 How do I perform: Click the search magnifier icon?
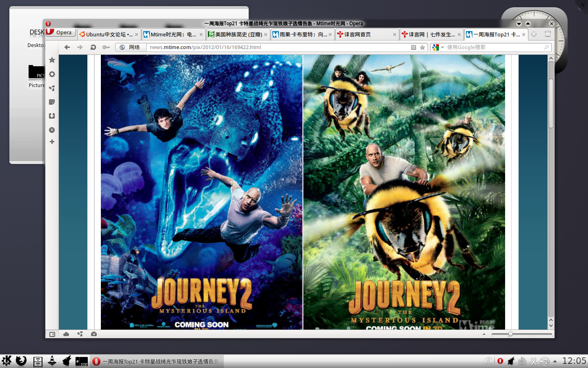click(546, 47)
